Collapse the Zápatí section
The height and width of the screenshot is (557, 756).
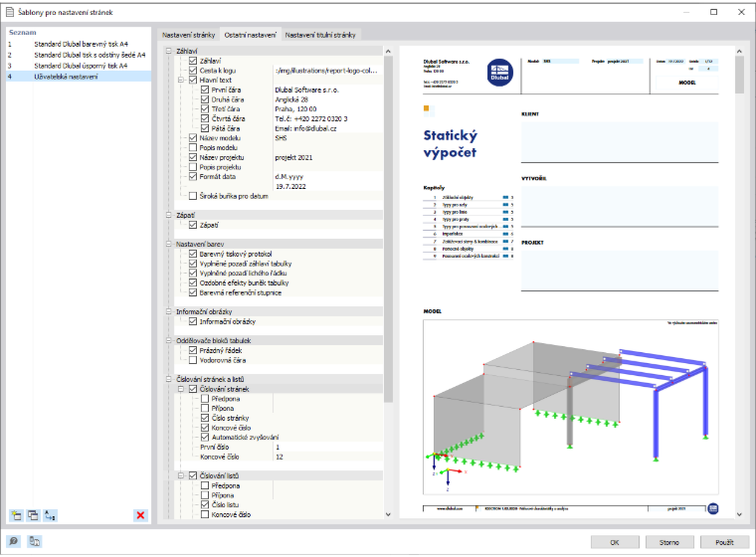tap(169, 215)
